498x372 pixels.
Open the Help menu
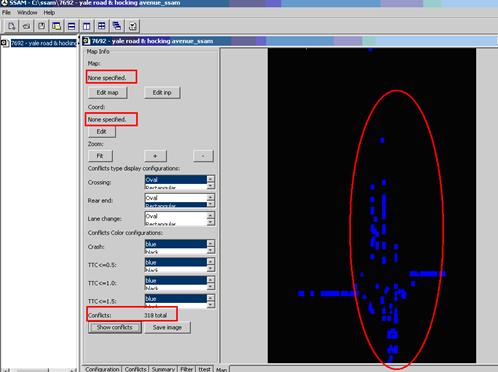49,13
